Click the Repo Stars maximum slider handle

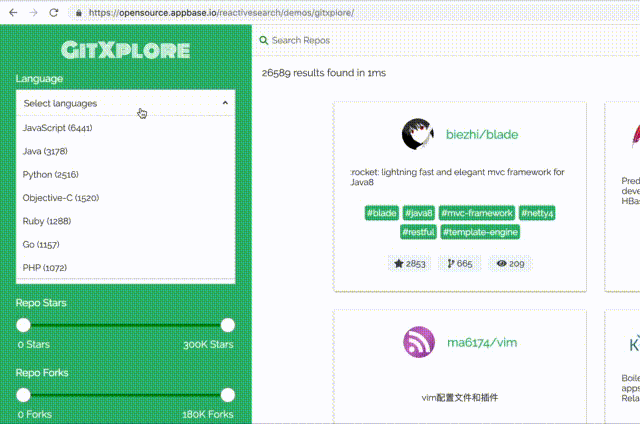tap(228, 325)
